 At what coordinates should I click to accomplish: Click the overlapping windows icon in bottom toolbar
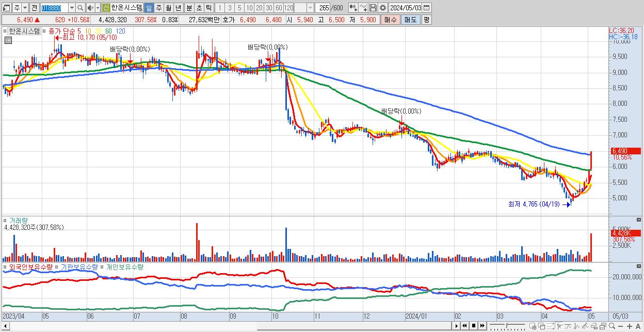(x=541, y=326)
